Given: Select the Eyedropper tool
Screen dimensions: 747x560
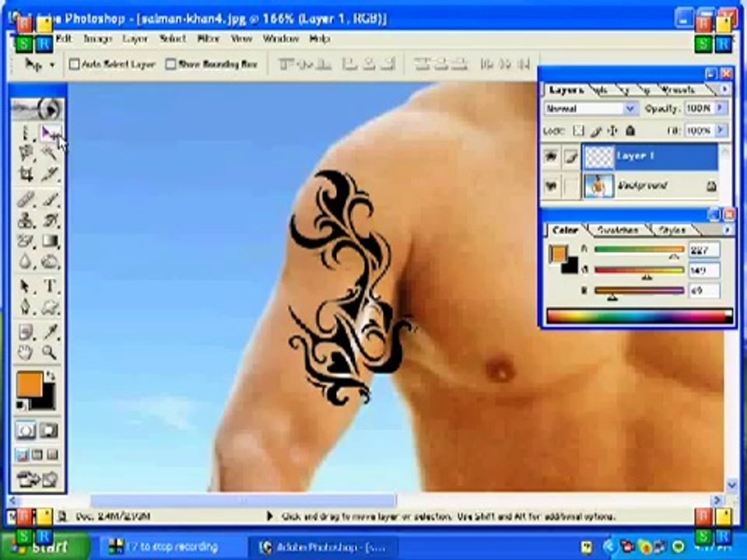Looking at the screenshot, I should pos(50,332).
